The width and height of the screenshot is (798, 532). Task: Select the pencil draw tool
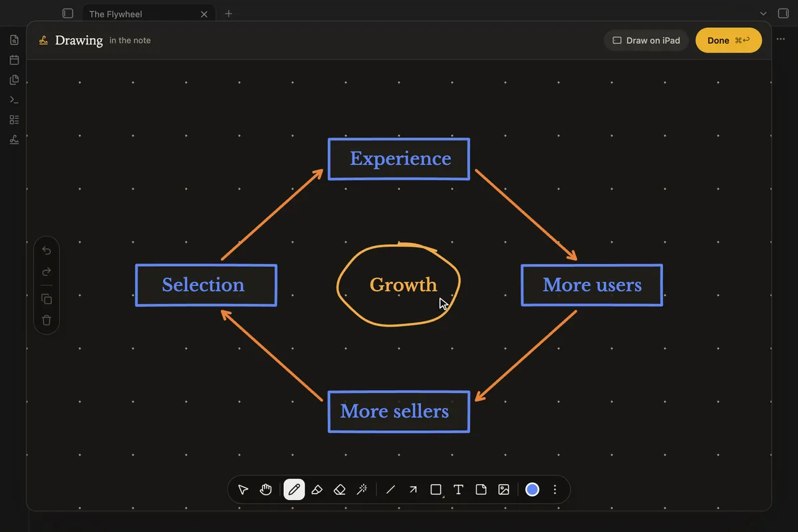click(x=294, y=489)
